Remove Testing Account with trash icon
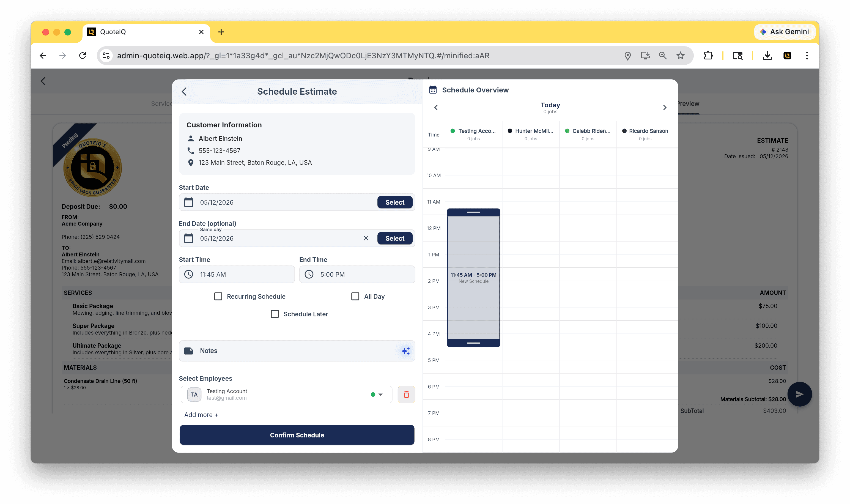This screenshot has height=504, width=850. tap(406, 395)
